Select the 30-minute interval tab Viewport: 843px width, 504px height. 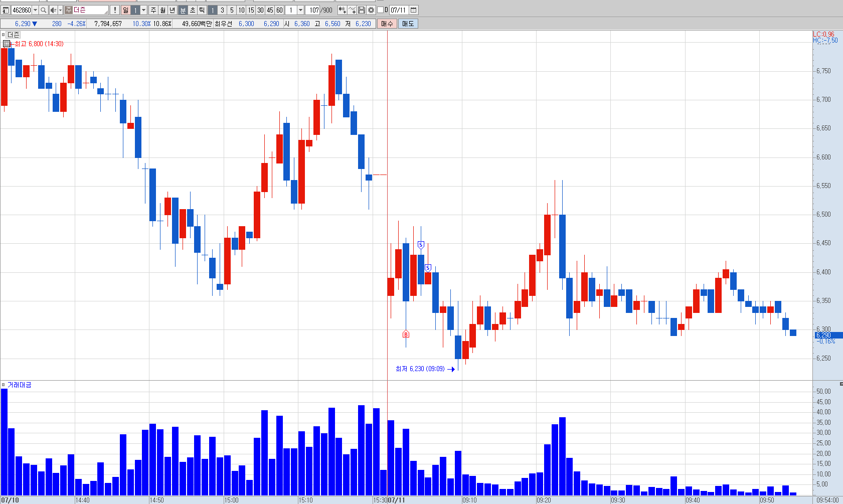260,10
